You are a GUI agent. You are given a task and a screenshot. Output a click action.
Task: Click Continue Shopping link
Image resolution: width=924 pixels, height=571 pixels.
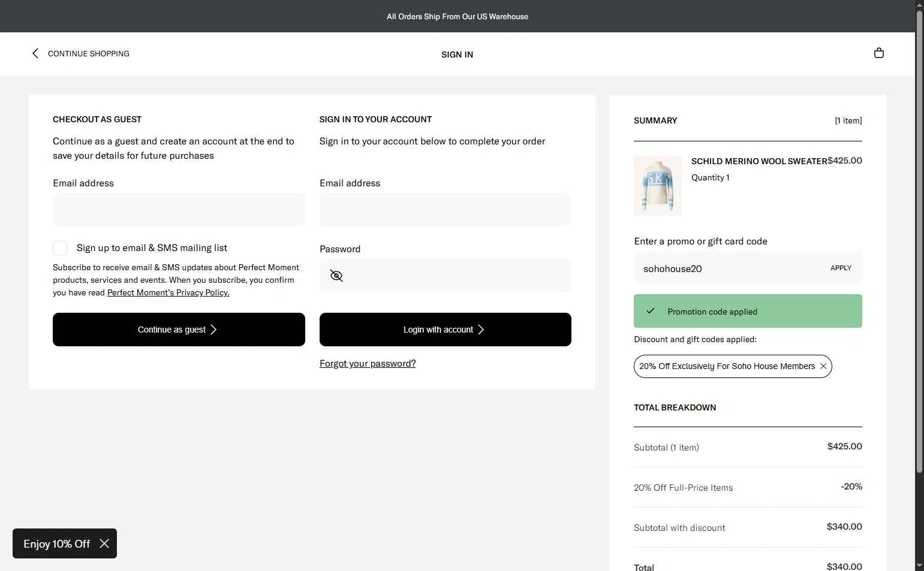click(x=89, y=53)
